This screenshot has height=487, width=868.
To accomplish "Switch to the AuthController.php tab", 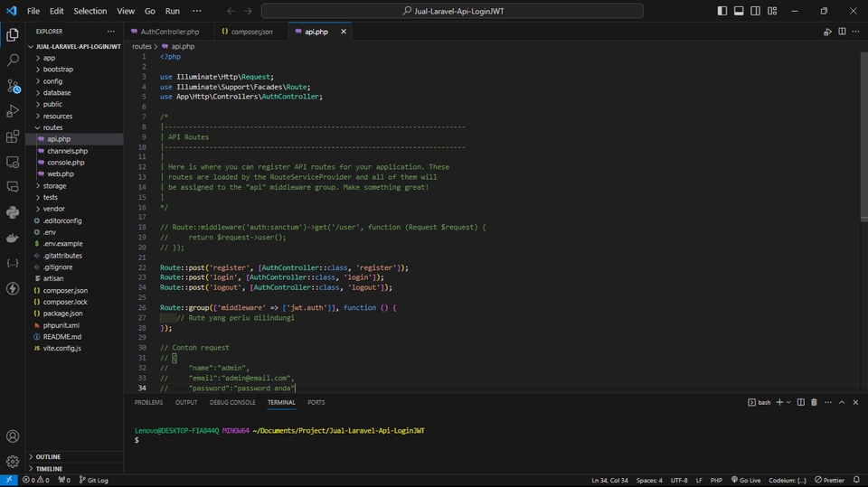I will tap(169, 32).
